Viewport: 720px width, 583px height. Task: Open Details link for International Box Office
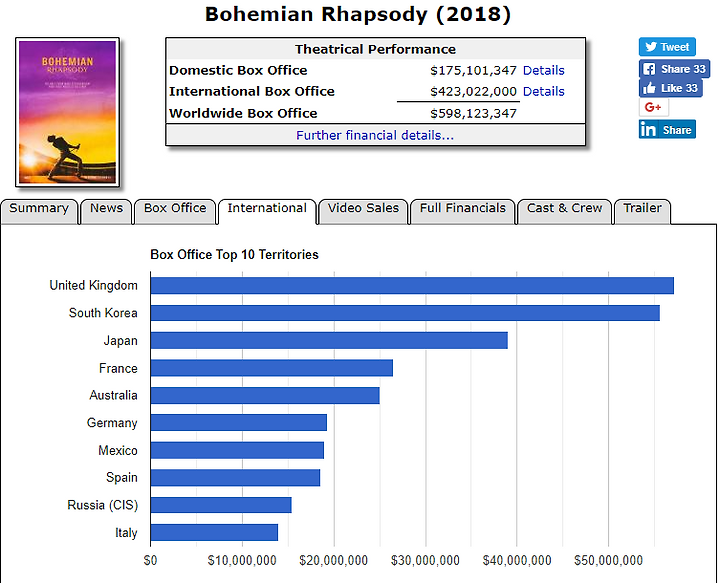(x=543, y=92)
